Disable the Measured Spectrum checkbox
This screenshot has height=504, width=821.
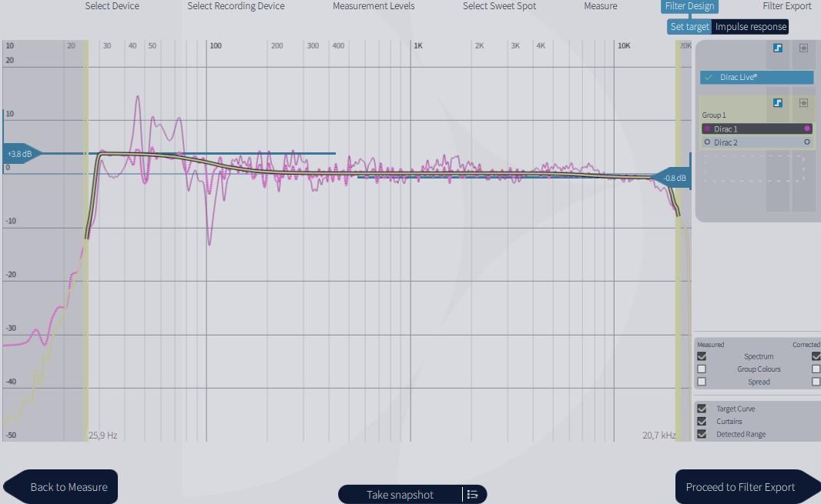(702, 357)
